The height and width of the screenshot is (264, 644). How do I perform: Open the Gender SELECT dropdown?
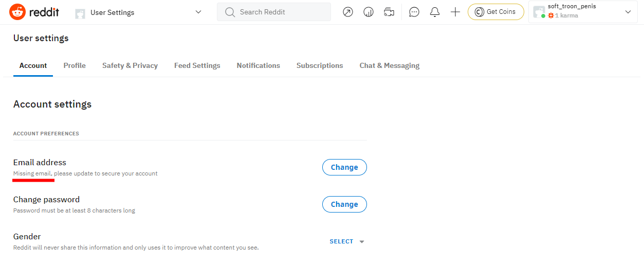pyautogui.click(x=347, y=241)
